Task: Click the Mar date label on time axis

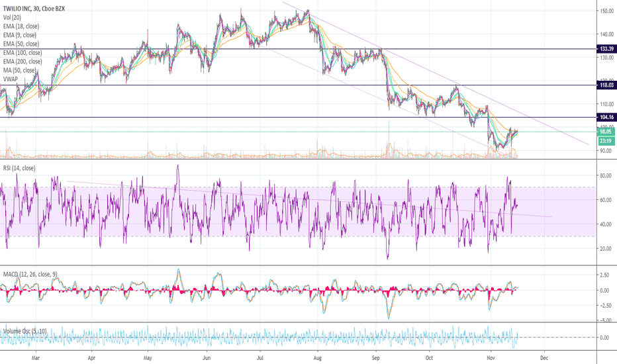Action: pos(36,358)
